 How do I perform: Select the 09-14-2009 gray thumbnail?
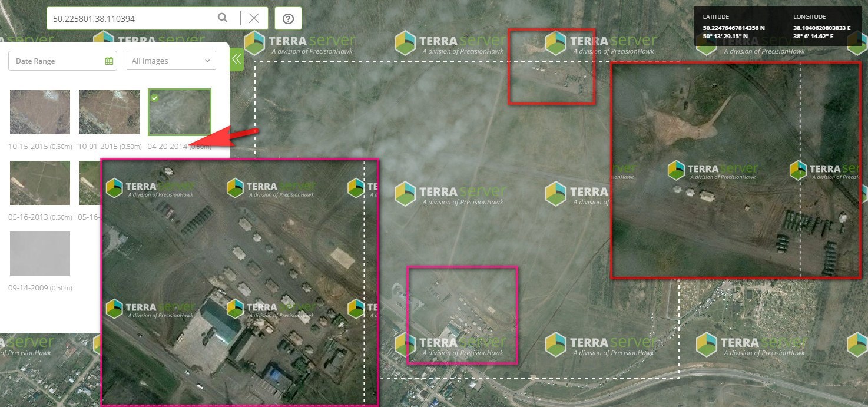pos(39,253)
